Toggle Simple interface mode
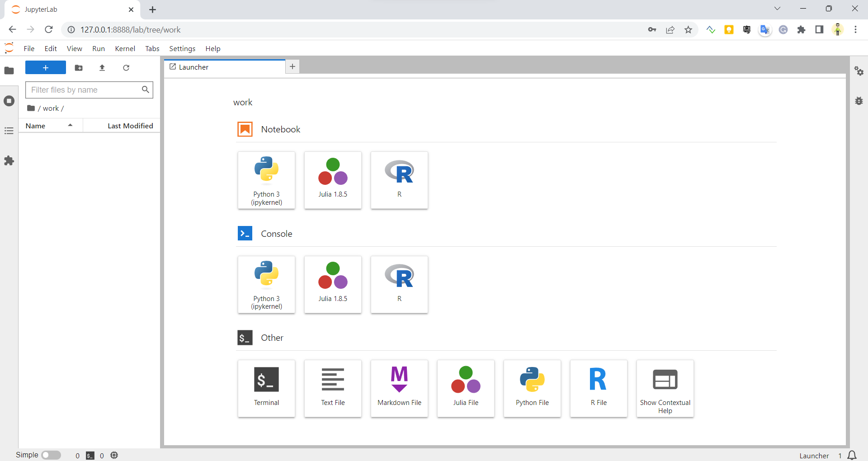This screenshot has width=868, height=461. [x=51, y=455]
